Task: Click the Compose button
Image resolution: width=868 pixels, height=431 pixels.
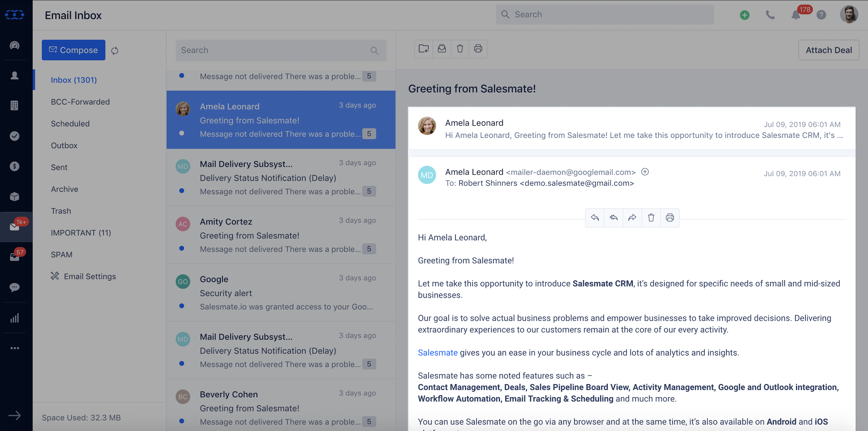Action: [x=73, y=50]
